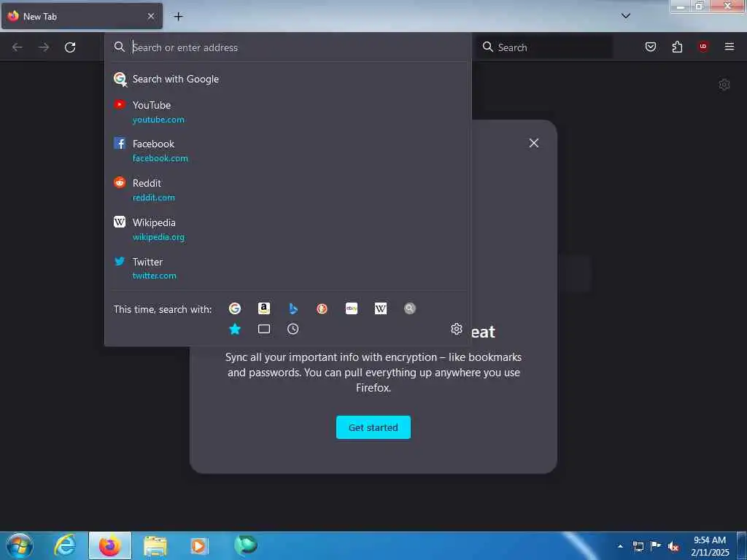The image size is (747, 560).
Task: Open search settings gear in dropdown
Action: click(457, 329)
